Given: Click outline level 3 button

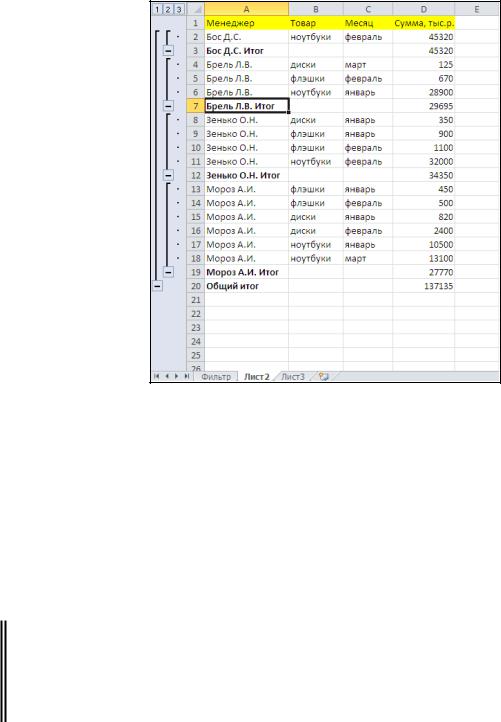Looking at the screenshot, I should tap(179, 9).
